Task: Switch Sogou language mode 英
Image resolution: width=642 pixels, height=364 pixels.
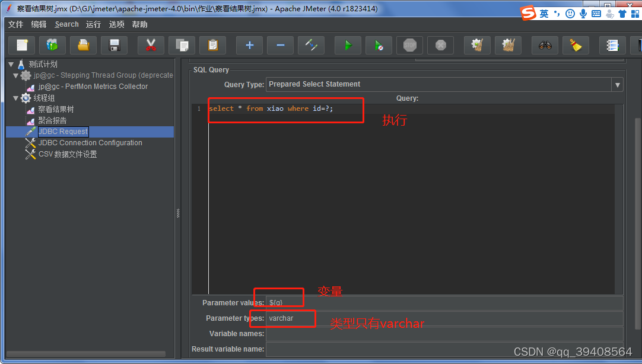Action: (x=544, y=14)
